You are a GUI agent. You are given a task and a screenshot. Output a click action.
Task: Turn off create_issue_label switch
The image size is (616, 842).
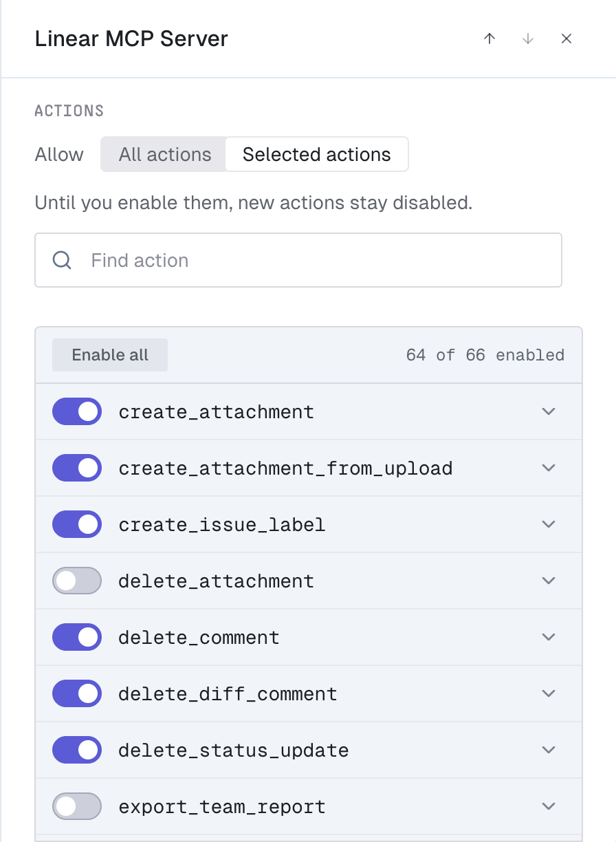77,524
